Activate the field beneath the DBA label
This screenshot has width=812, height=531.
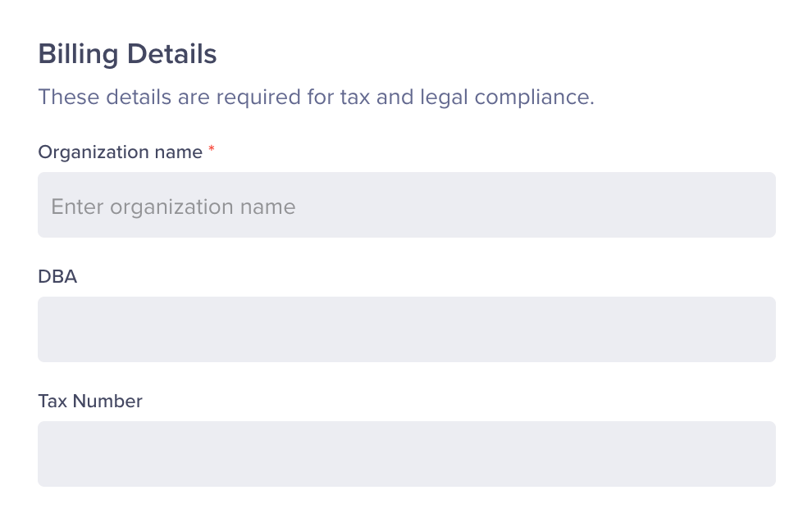point(407,329)
